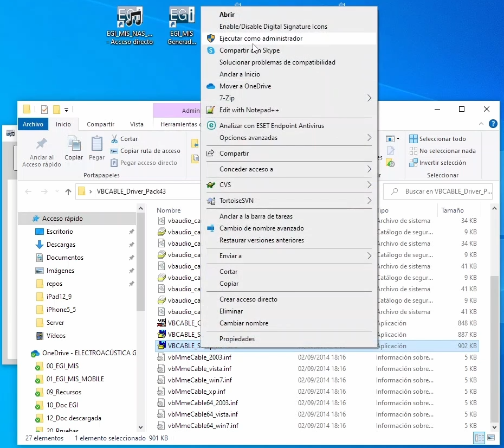This screenshot has width=504, height=448.
Task: Open the Vista ribbon tab
Action: 137,124
